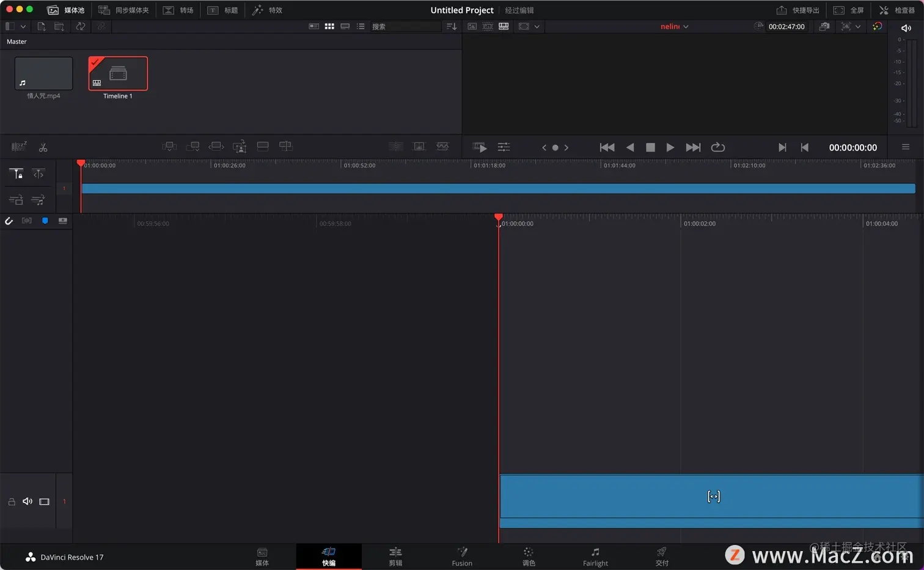Switch media pool to metadata view

point(313,26)
